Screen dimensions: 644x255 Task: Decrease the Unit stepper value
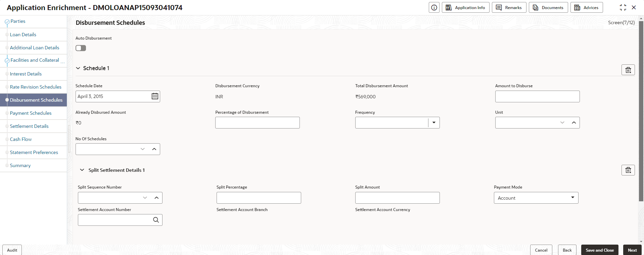point(562,122)
